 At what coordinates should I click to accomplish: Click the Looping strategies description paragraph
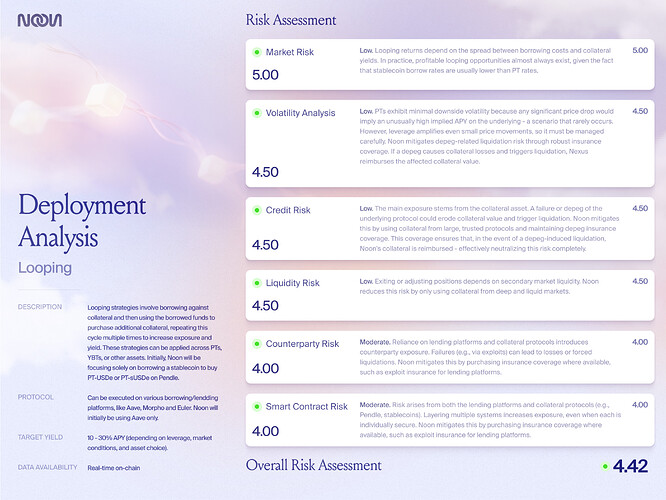pyautogui.click(x=155, y=342)
